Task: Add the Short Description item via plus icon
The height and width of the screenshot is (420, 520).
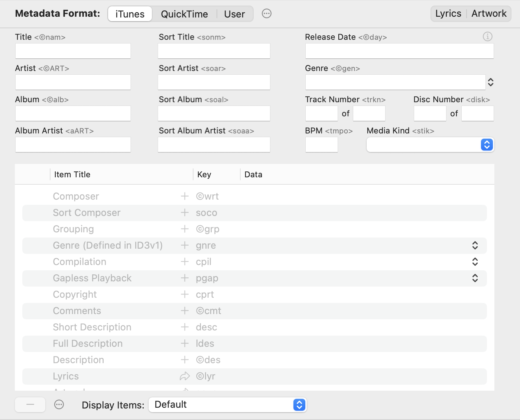Action: [x=185, y=327]
